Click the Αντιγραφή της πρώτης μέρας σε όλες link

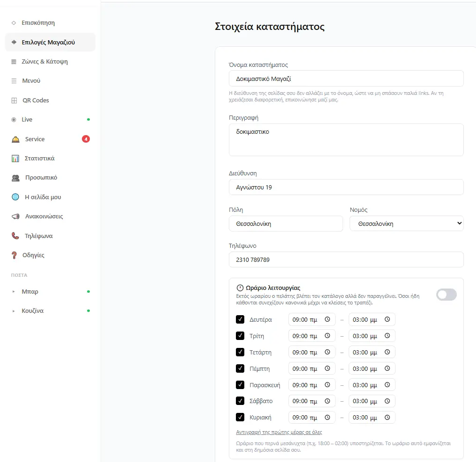point(279,432)
